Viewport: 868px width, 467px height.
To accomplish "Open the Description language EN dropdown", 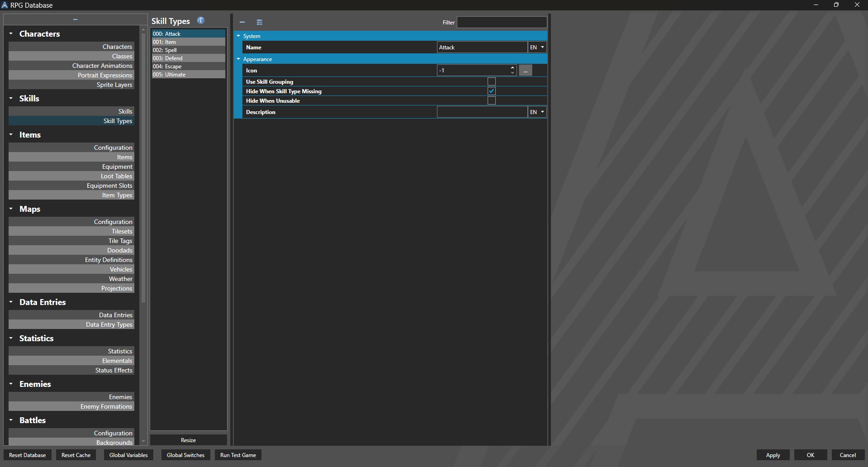I will [537, 112].
